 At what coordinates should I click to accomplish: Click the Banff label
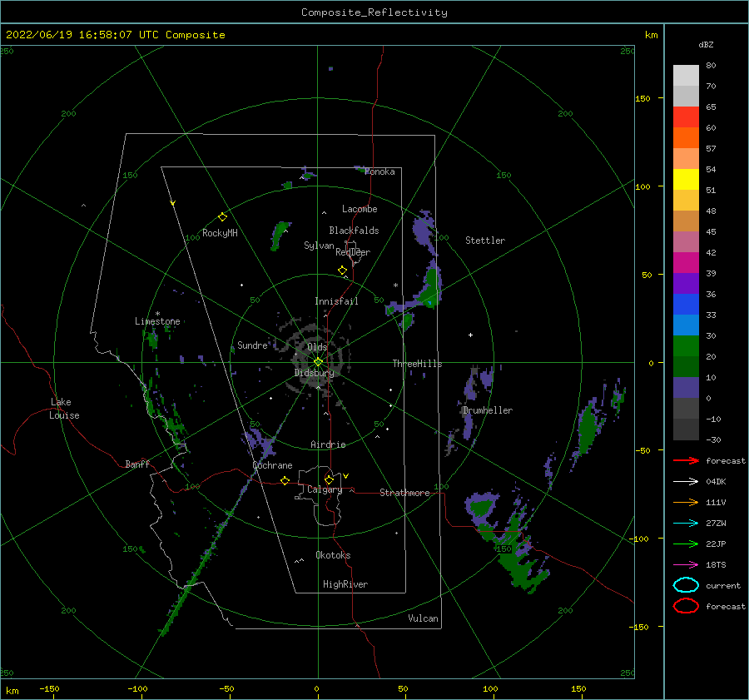(137, 464)
